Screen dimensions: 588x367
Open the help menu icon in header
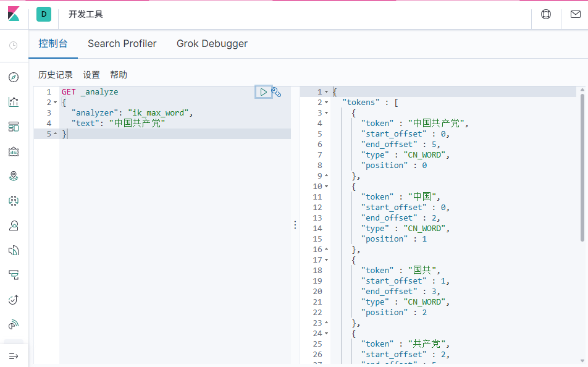click(546, 14)
